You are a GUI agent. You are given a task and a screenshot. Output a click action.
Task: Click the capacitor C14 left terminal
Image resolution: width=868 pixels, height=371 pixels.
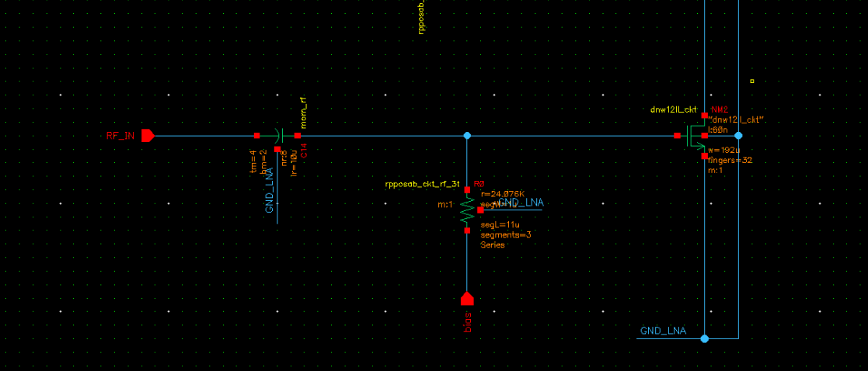click(256, 136)
